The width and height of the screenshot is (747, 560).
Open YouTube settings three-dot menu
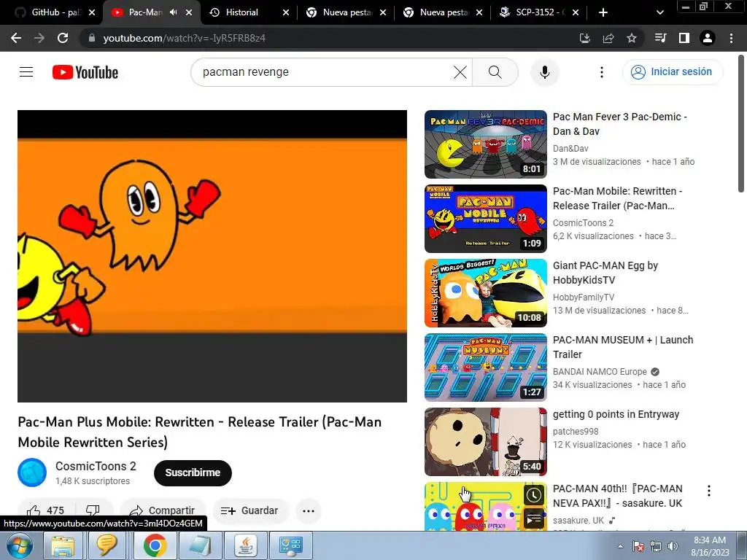602,72
